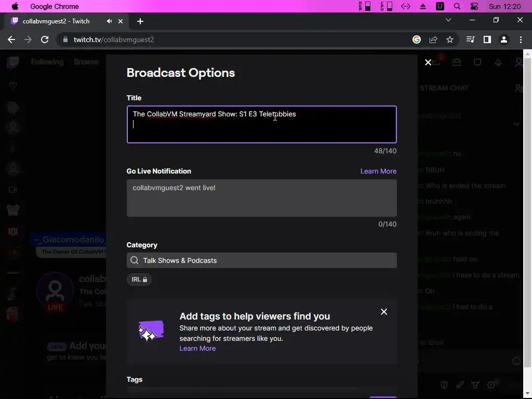Click the search icon in Category field

[x=135, y=261]
